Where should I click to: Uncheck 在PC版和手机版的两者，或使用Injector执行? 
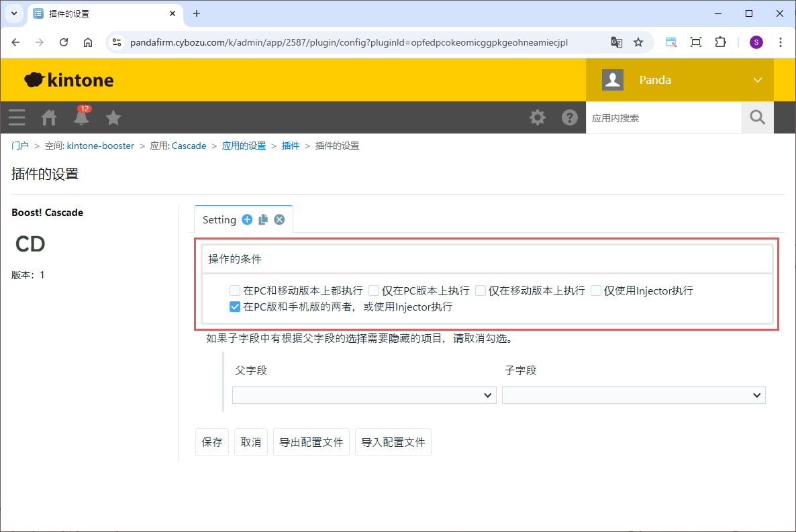(x=235, y=307)
